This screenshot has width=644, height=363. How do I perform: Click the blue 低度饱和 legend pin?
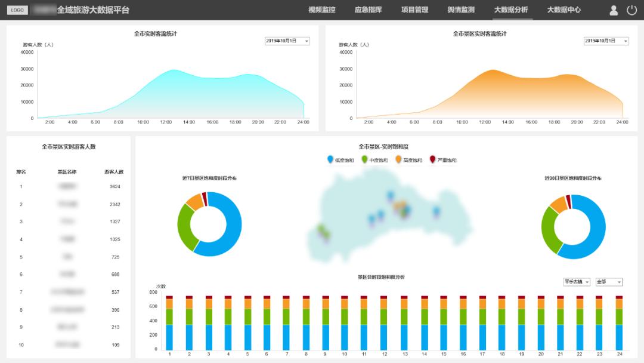[x=330, y=159]
